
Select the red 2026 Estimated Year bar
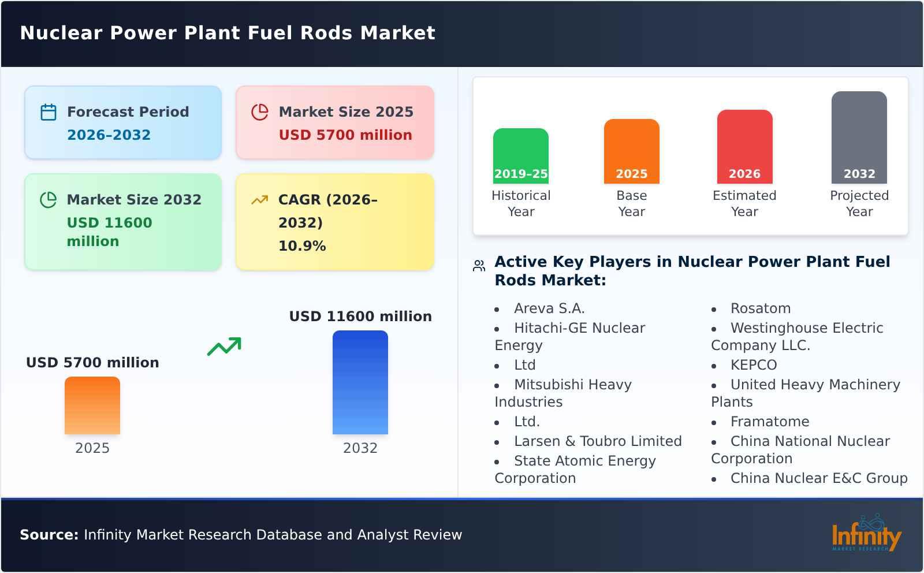click(744, 147)
